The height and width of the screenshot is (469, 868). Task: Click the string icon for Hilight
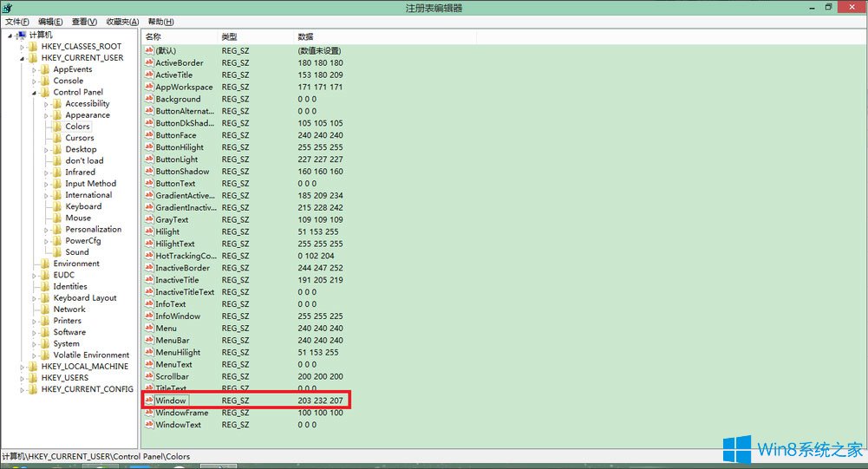(149, 231)
